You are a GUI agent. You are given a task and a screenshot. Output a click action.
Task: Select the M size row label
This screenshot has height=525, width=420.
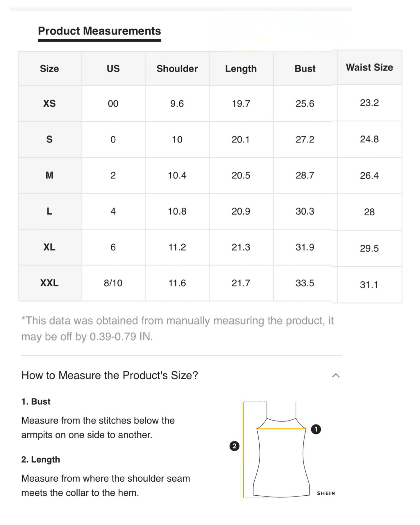(49, 175)
